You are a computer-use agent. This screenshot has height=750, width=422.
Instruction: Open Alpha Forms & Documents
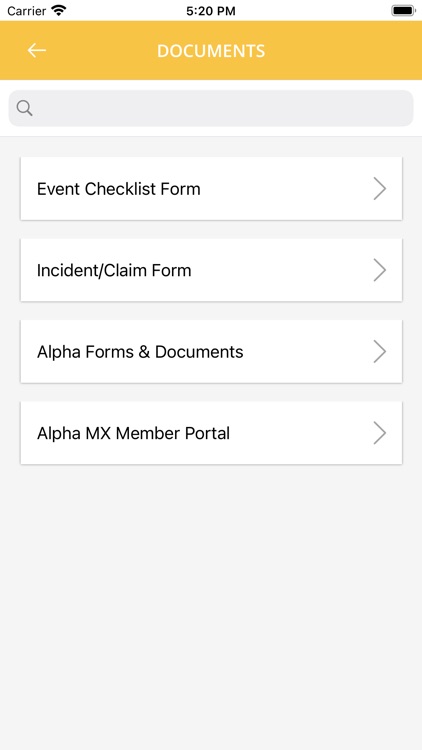(x=211, y=352)
